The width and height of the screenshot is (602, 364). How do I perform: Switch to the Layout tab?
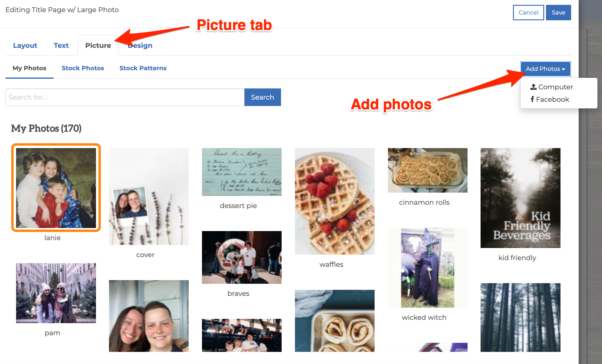[x=25, y=45]
